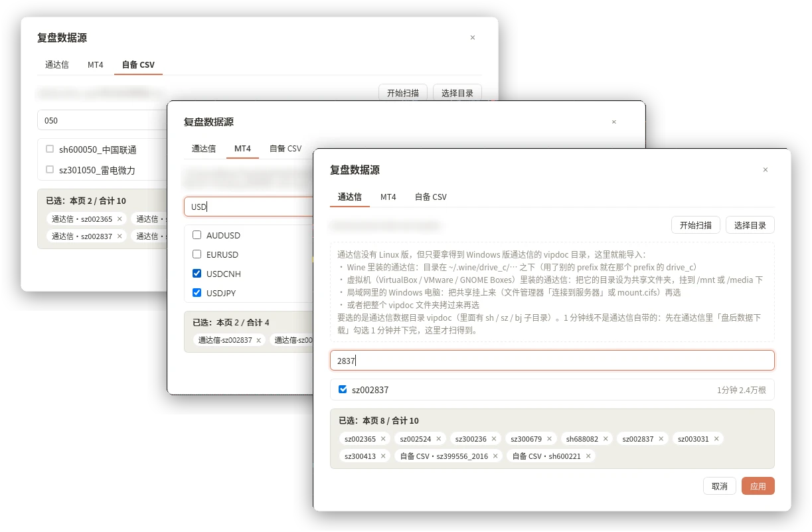Click 已选：本页 8 / 合计 10 label

pos(378,420)
